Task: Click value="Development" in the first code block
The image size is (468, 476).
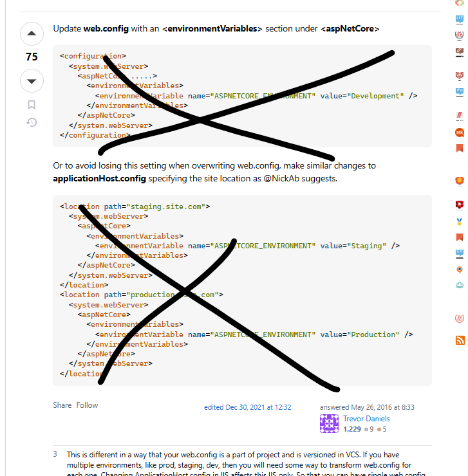Action: [x=362, y=96]
